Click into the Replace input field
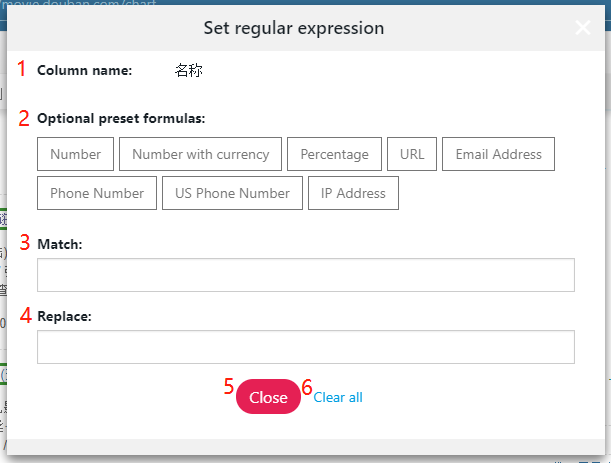611x463 pixels. click(305, 347)
